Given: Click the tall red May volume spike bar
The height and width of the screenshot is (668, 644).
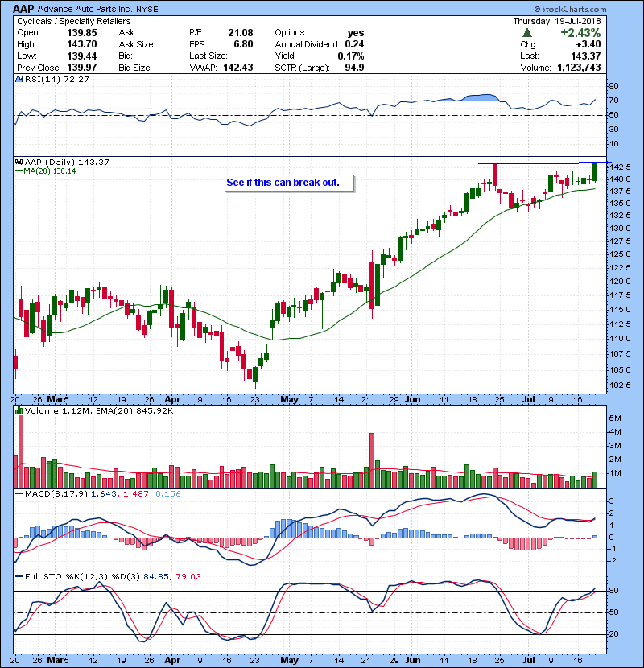Looking at the screenshot, I should (372, 460).
